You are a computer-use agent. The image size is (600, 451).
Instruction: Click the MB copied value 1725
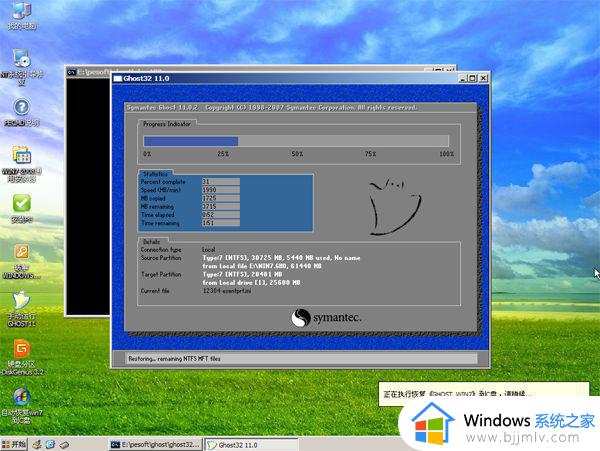click(x=221, y=198)
